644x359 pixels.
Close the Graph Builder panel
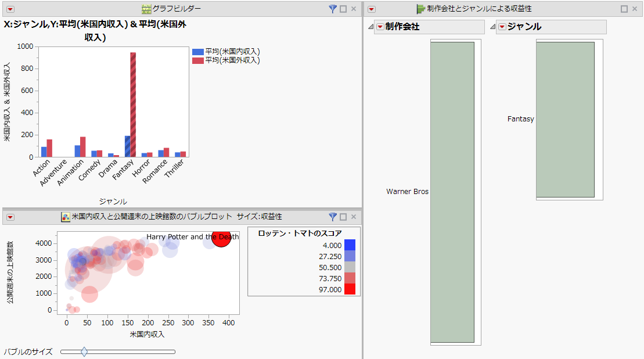tap(354, 9)
